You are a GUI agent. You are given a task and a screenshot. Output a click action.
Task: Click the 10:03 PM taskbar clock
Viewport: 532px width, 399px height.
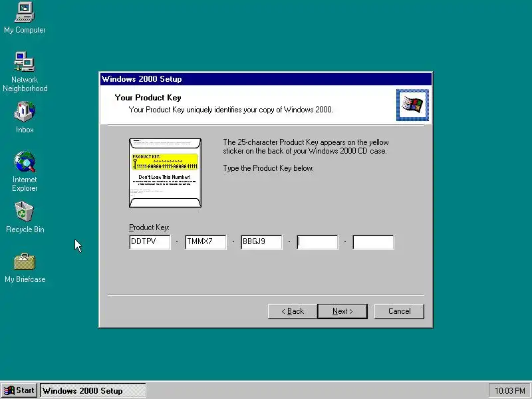(509, 391)
